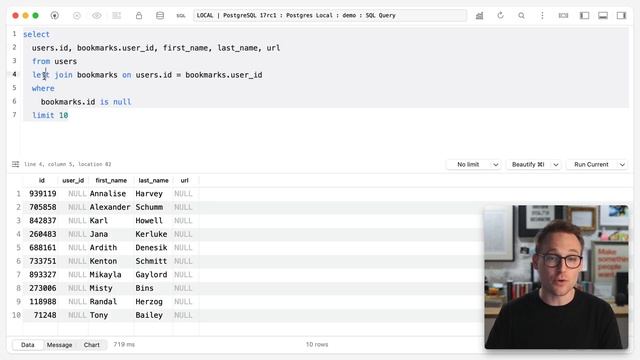The image size is (640, 360).
Task: Click the Beautify button
Action: tap(528, 164)
